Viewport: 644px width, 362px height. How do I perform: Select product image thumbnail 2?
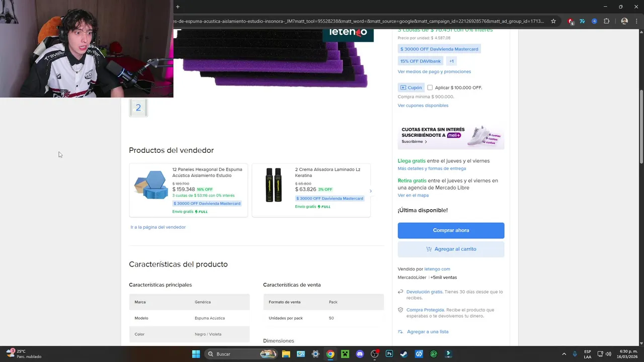pyautogui.click(x=138, y=108)
